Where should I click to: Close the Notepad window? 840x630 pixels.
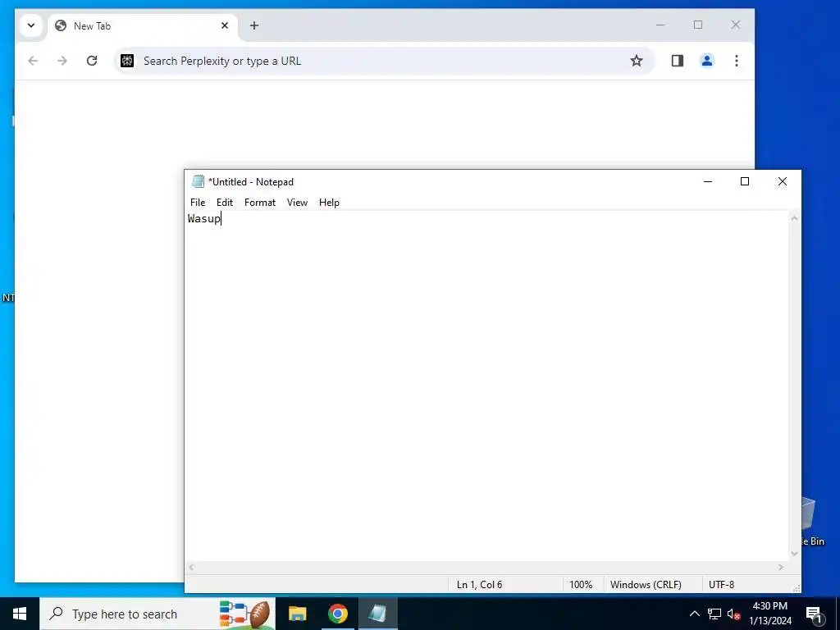[782, 181]
